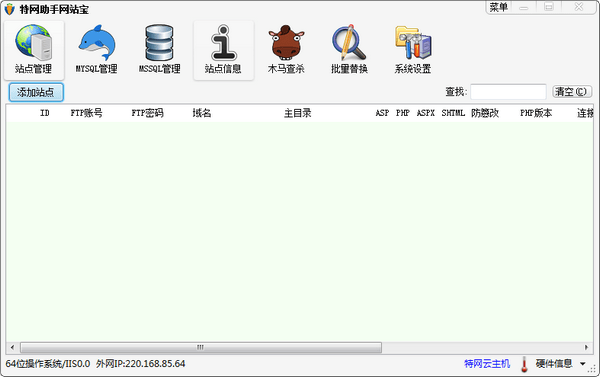Click the 硬件信息 label
The image size is (600, 377).
554,364
